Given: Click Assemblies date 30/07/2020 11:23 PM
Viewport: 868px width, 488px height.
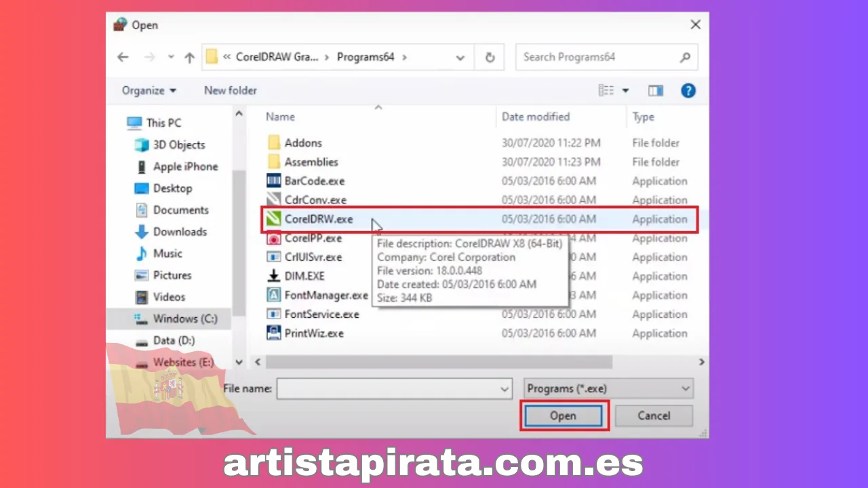Looking at the screenshot, I should tap(551, 162).
